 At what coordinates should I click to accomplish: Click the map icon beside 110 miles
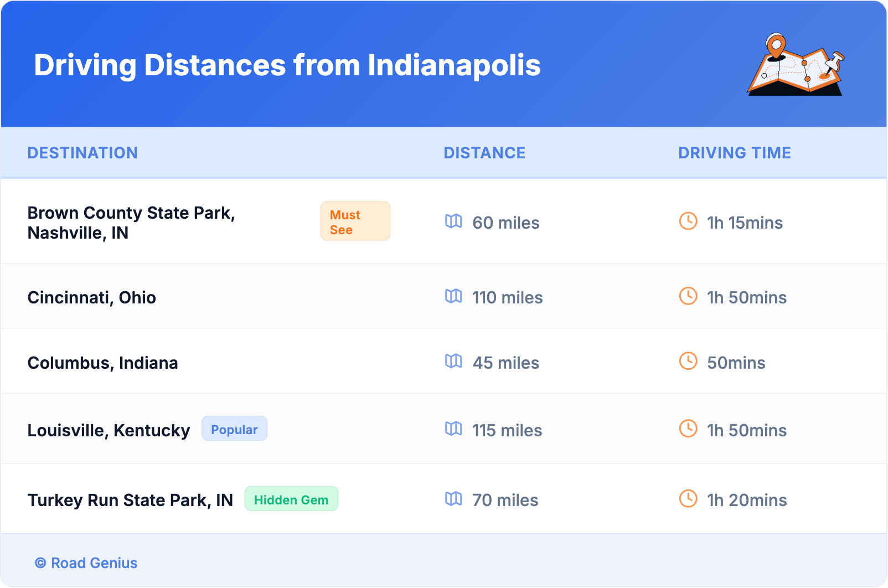[x=453, y=296]
